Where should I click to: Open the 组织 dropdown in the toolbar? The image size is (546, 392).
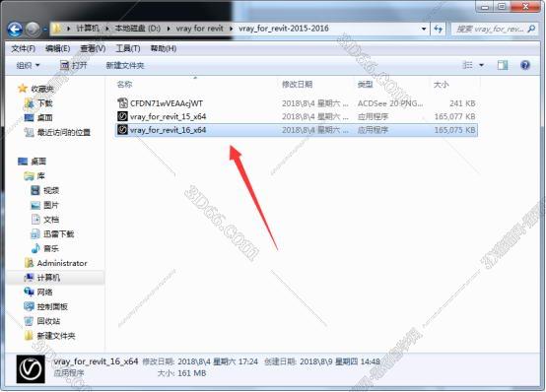point(28,65)
